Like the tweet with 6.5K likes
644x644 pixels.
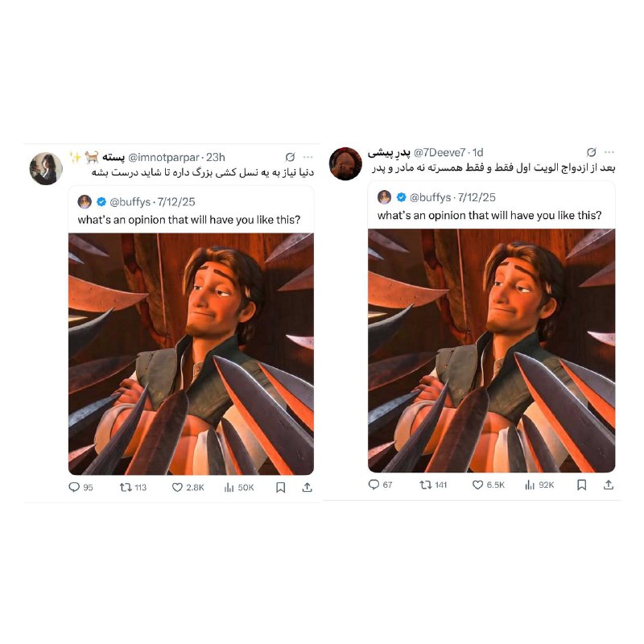coord(477,485)
